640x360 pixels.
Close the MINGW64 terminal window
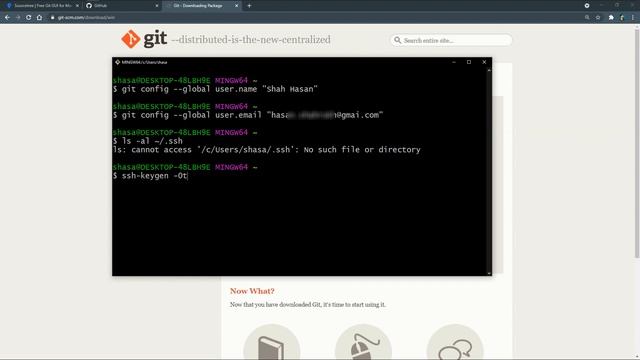pos(484,62)
